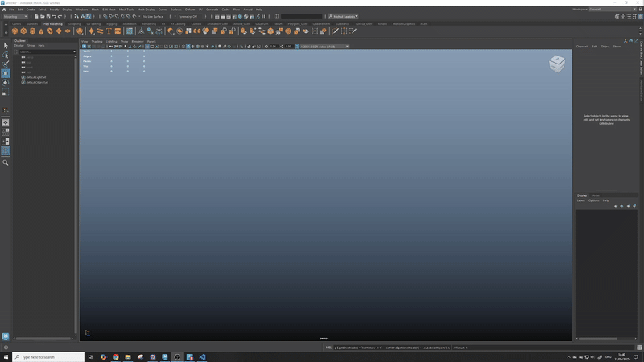This screenshot has width=644, height=362.
Task: Click the Outliner search field
Action: [45, 51]
